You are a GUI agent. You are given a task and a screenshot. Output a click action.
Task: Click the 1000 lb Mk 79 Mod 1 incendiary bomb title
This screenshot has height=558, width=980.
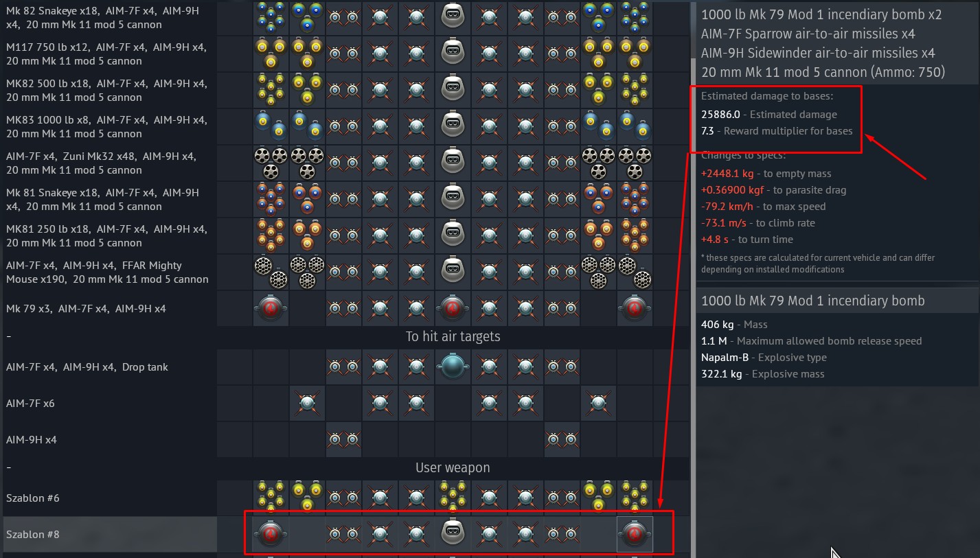point(812,301)
